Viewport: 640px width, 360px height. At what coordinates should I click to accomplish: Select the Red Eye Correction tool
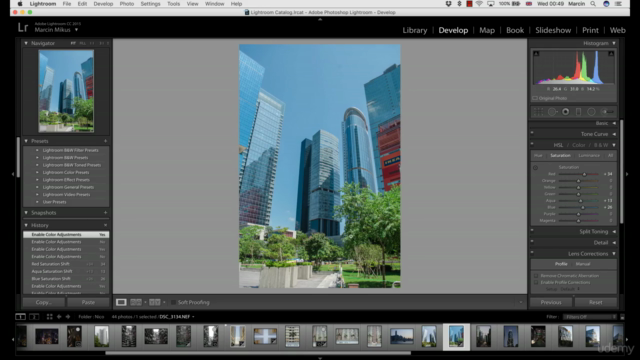coord(566,111)
